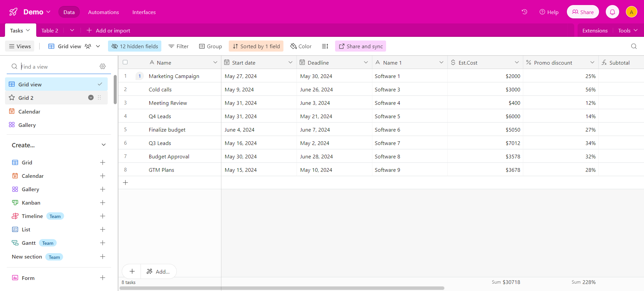Open Sorted by 1 field

[256, 46]
